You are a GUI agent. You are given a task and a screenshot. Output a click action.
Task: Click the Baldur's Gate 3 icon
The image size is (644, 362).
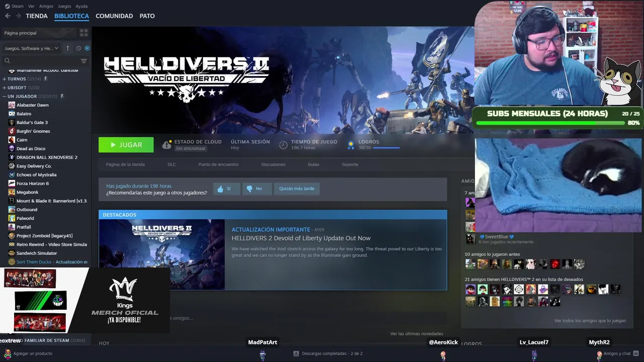coord(12,122)
